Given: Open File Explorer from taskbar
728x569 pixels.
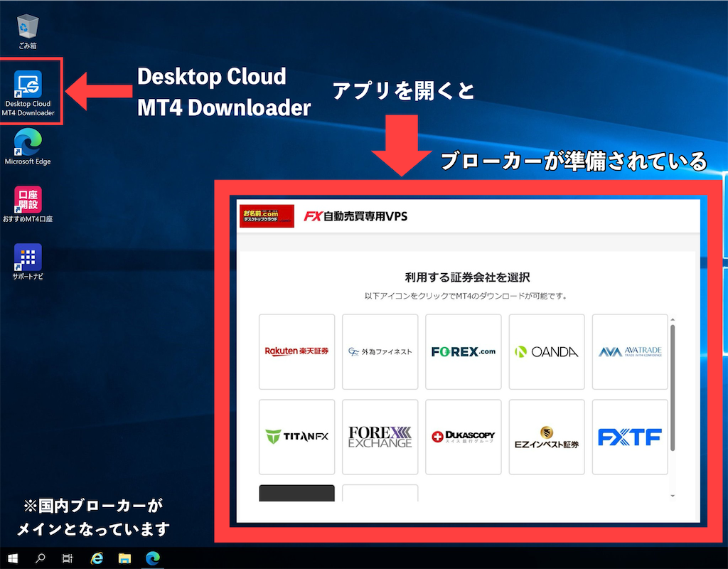Looking at the screenshot, I should [124, 558].
